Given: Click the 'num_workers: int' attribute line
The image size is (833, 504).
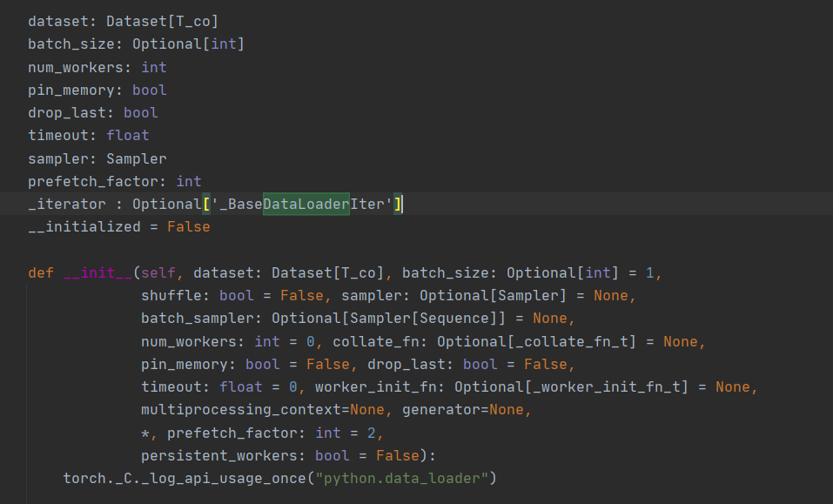Looking at the screenshot, I should click(x=97, y=67).
